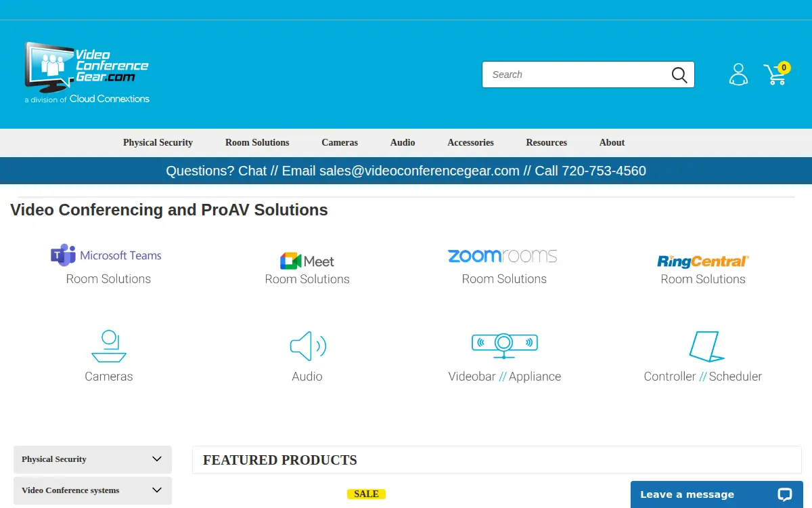Viewport: 812px width, 508px height.
Task: Click the magnifying glass search icon
Action: 679,75
